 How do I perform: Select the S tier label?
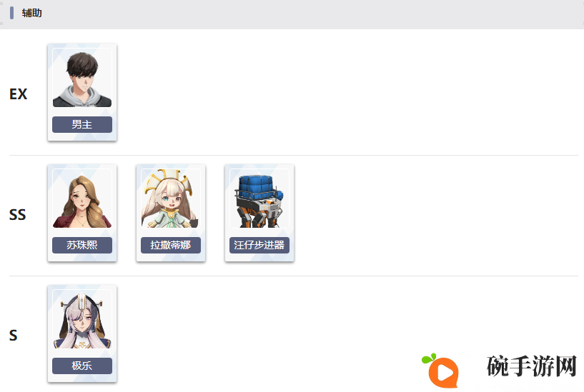14,336
